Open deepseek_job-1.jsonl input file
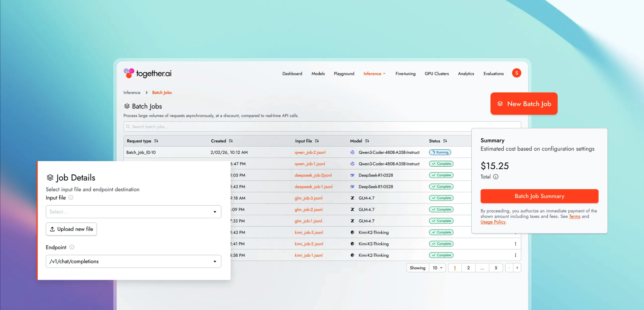The width and height of the screenshot is (644, 310). (x=313, y=187)
